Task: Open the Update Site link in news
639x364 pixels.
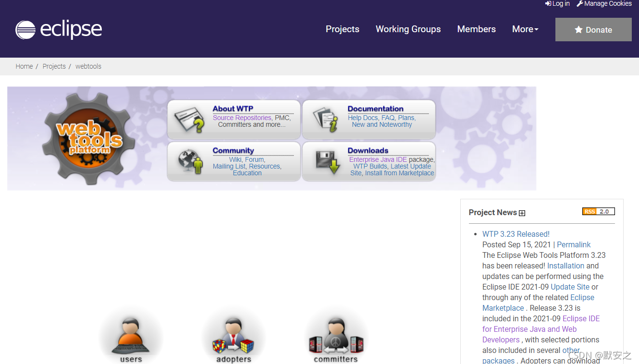Action: (570, 287)
